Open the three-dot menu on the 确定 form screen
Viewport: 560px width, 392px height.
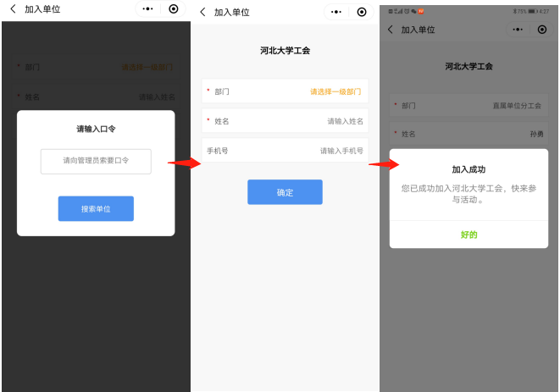(337, 12)
